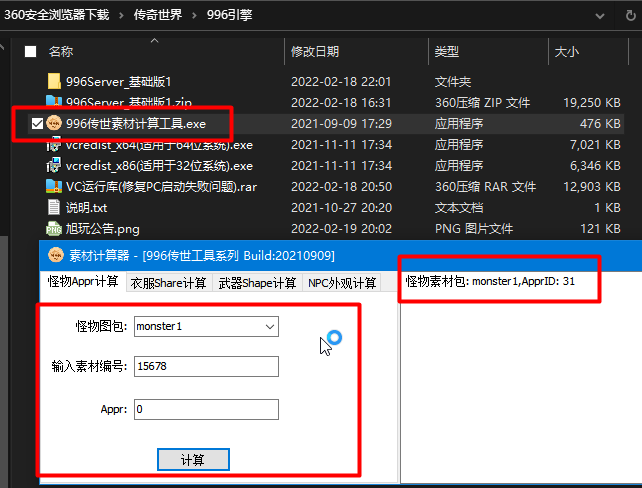
Task: Expand breadcrumb arrow after 360安全浏览器下载
Action: (121, 16)
